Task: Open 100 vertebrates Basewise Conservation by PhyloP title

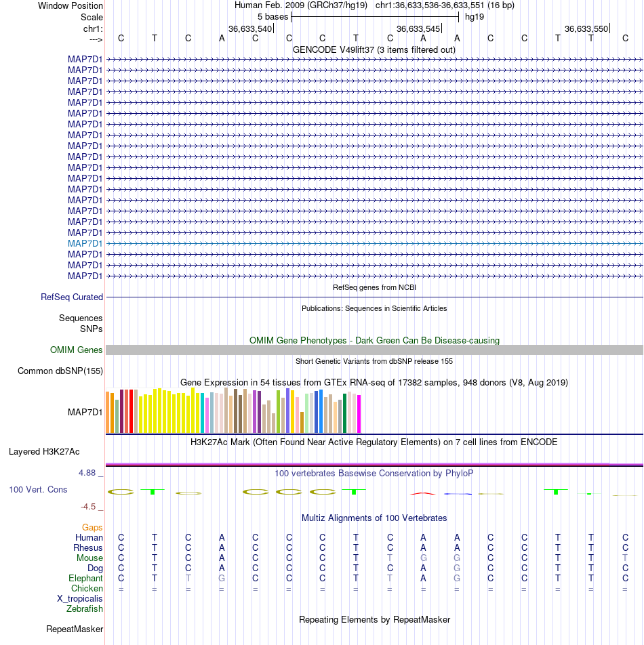Action: click(374, 473)
